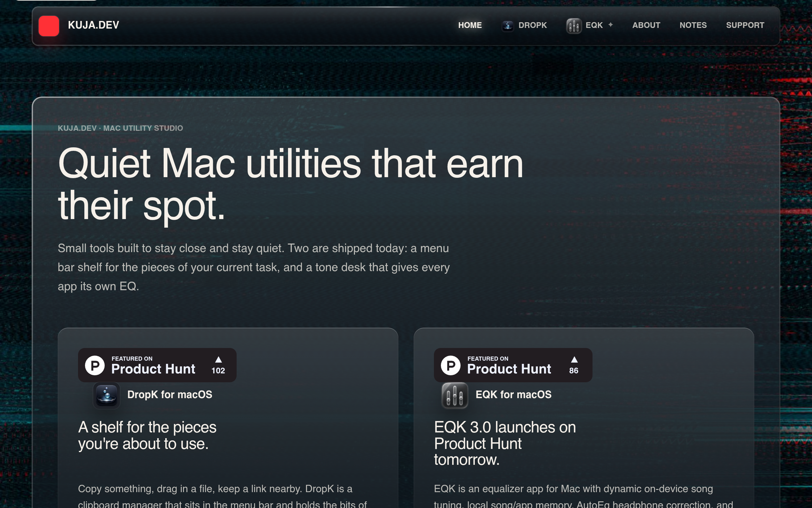The height and width of the screenshot is (508, 812).
Task: Open the NOTES nav item
Action: tap(693, 25)
